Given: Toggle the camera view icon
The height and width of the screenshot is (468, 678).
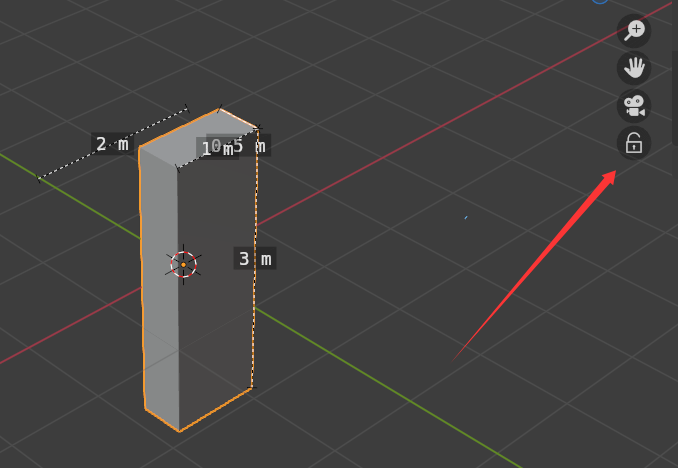Looking at the screenshot, I should [634, 106].
